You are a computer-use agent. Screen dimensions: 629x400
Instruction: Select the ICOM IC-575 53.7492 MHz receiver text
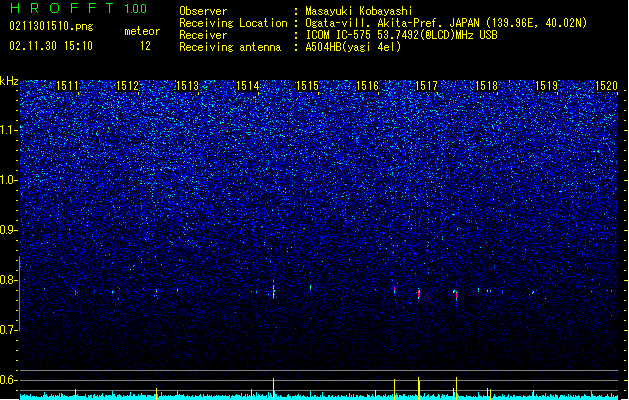(401, 35)
